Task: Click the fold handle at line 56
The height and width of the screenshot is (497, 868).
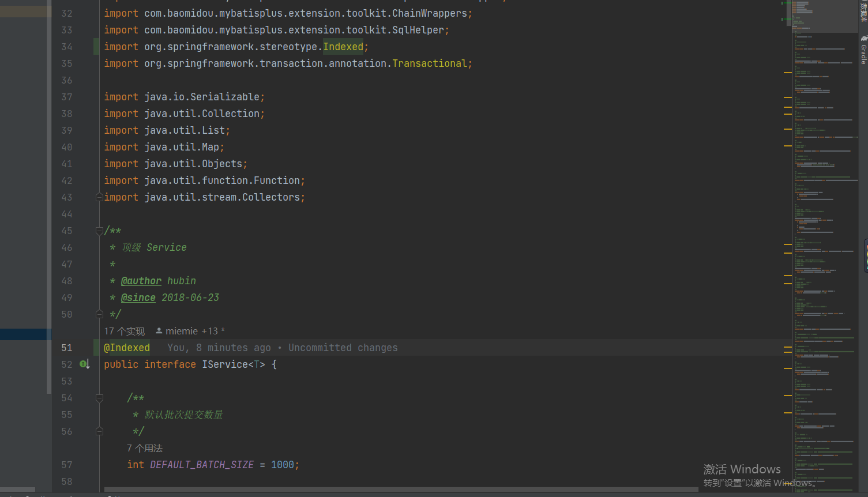Action: pyautogui.click(x=99, y=431)
